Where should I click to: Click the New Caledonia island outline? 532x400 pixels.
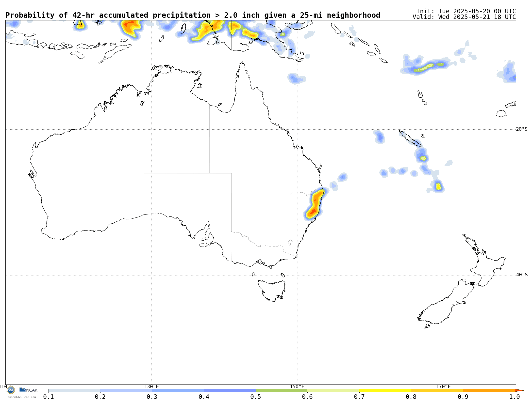(410, 139)
